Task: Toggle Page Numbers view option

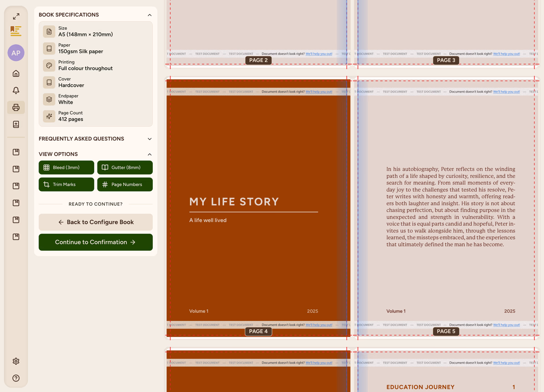Action: [x=125, y=184]
